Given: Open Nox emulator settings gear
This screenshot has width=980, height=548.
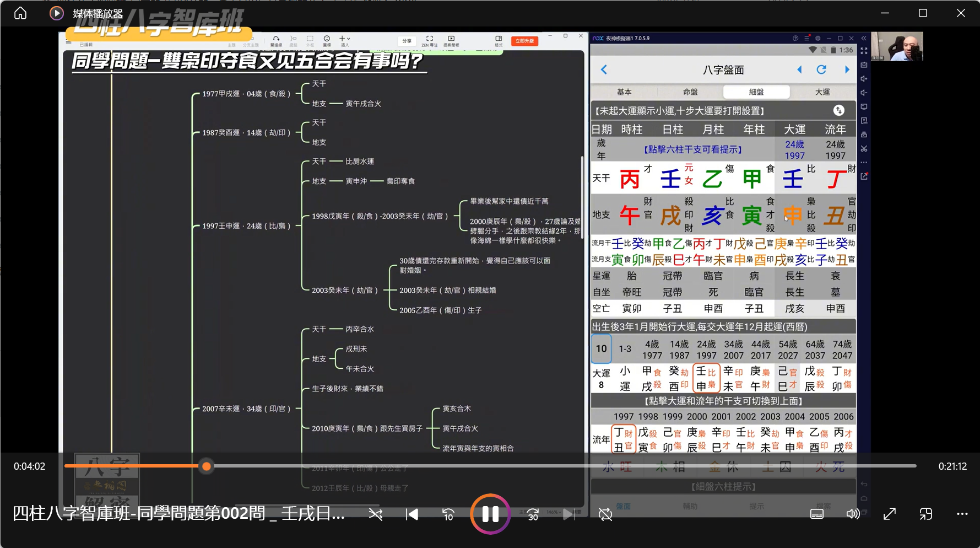Looking at the screenshot, I should pyautogui.click(x=818, y=38).
